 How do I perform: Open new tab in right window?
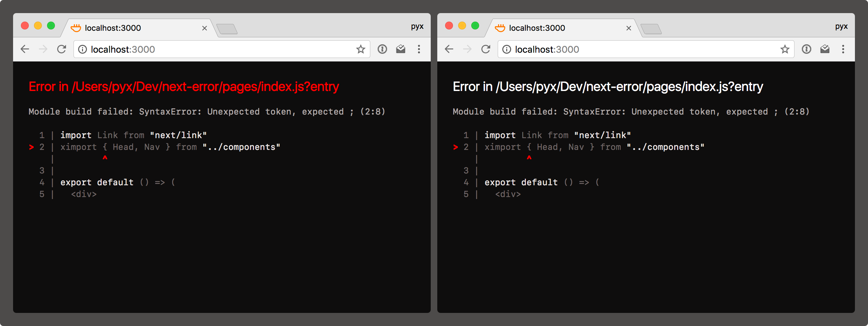tap(651, 29)
